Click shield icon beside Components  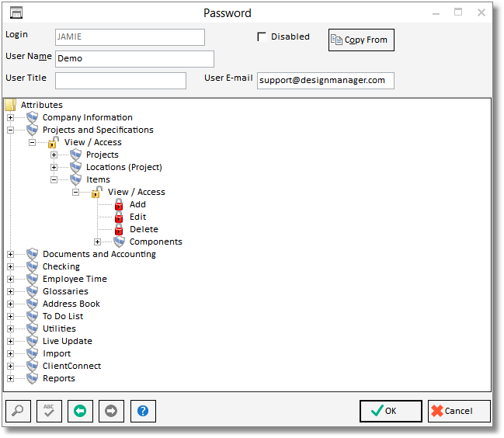(119, 242)
